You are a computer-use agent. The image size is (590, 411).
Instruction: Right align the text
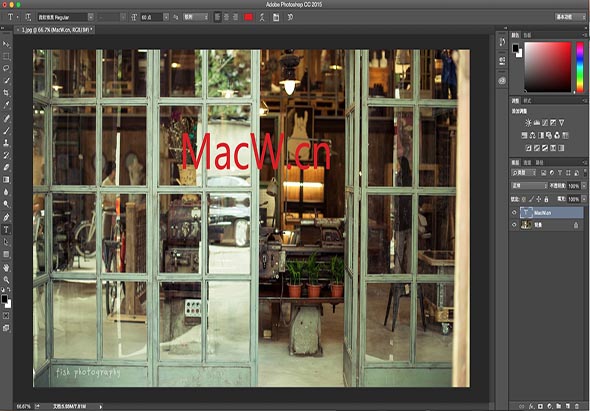(x=235, y=17)
